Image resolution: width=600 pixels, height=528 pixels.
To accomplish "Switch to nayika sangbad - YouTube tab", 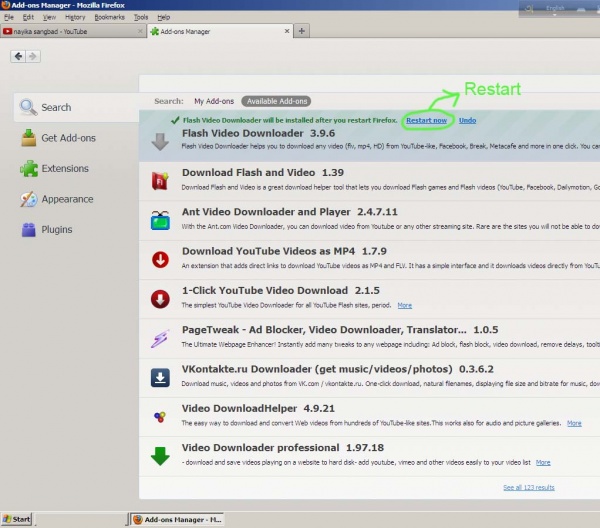I will 73,31.
